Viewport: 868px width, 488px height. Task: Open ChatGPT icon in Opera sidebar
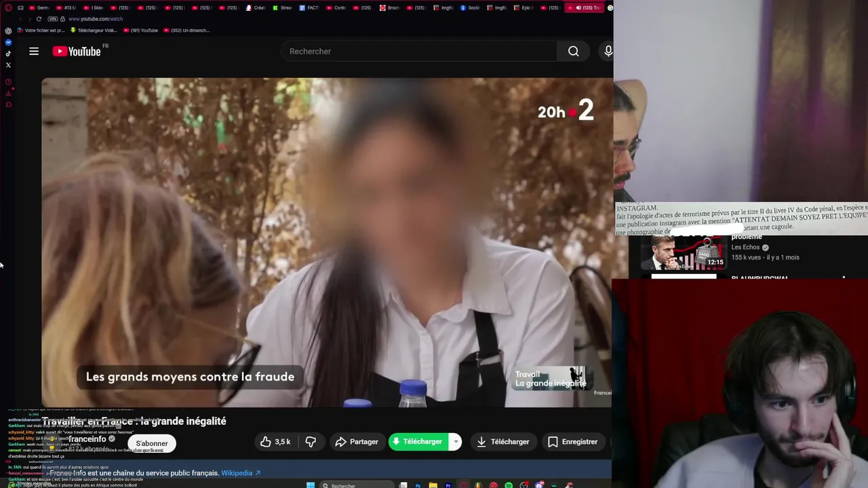(8, 30)
